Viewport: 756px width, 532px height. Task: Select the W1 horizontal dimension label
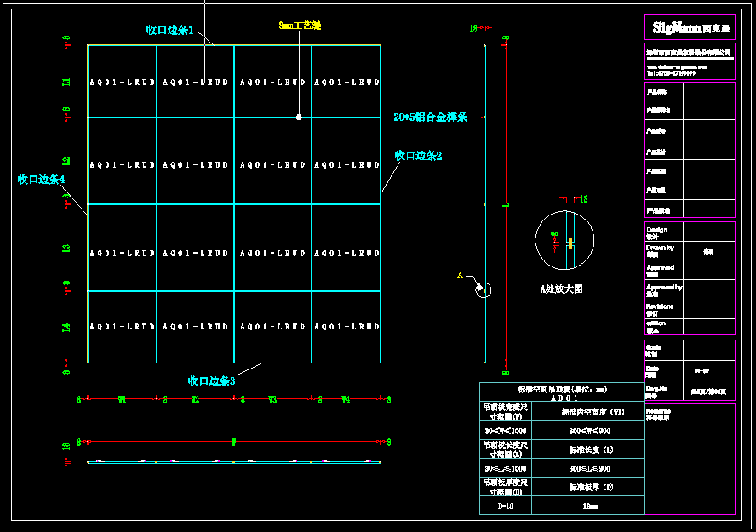[122, 398]
